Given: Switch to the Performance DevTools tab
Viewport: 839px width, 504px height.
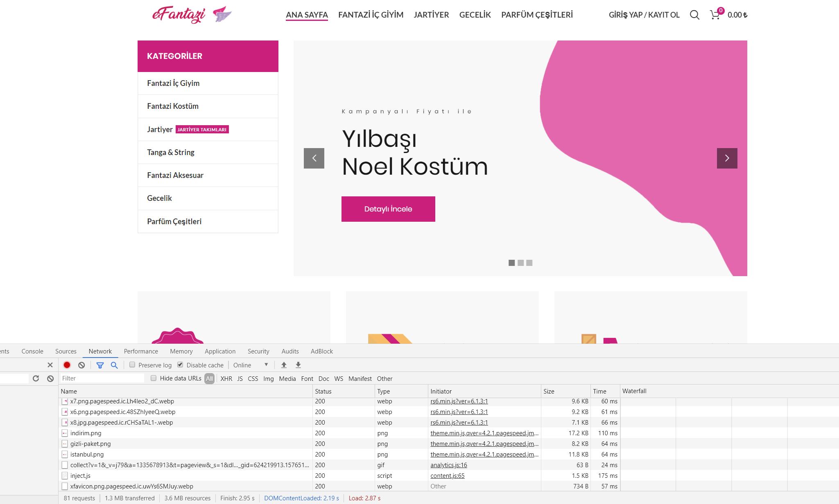Looking at the screenshot, I should (x=141, y=351).
